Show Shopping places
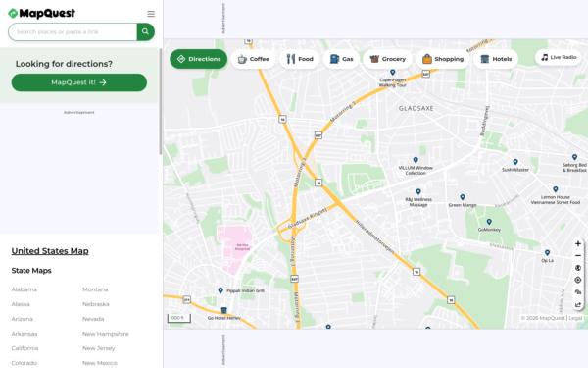The width and height of the screenshot is (588, 368). coord(443,59)
